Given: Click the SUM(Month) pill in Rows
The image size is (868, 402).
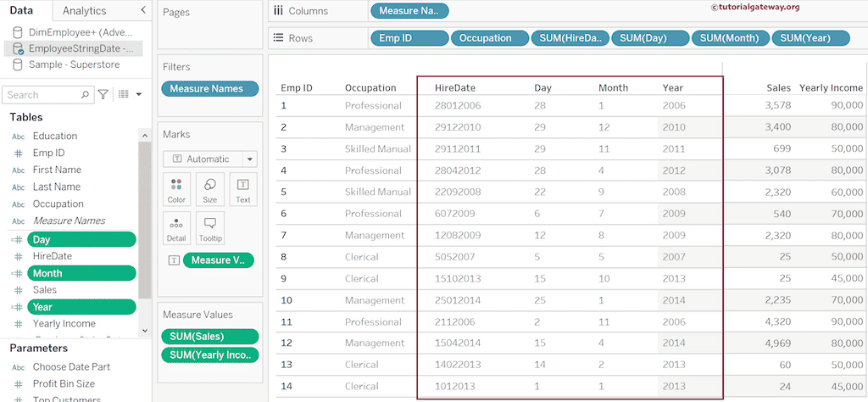Looking at the screenshot, I should tap(730, 38).
